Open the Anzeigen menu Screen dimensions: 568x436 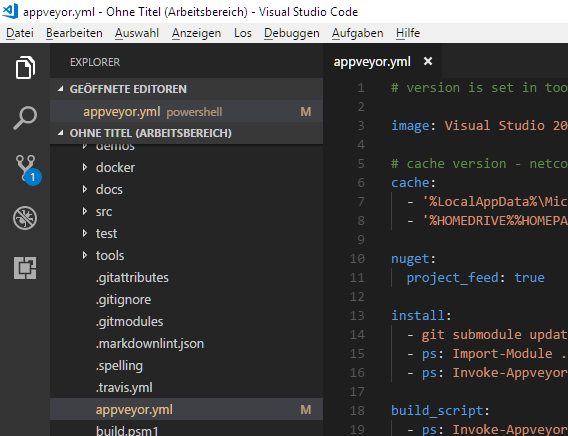coord(196,33)
